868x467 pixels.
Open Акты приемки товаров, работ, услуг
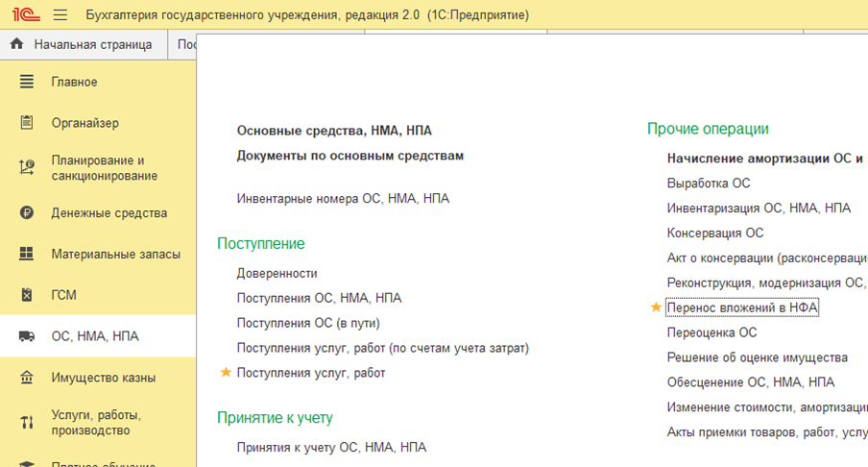coord(767,432)
